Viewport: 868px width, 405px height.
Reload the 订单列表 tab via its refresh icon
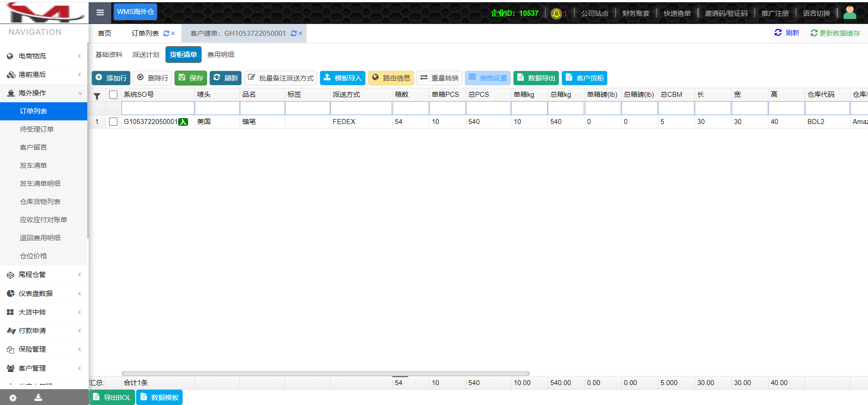[166, 33]
